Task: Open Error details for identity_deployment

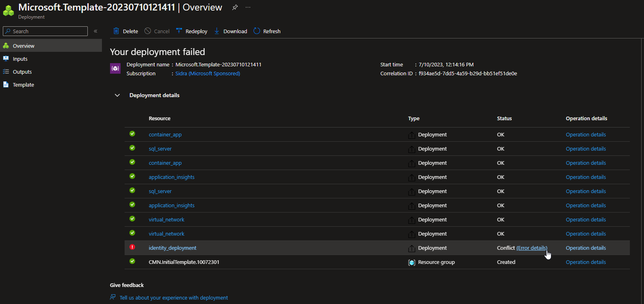Action: tap(532, 248)
